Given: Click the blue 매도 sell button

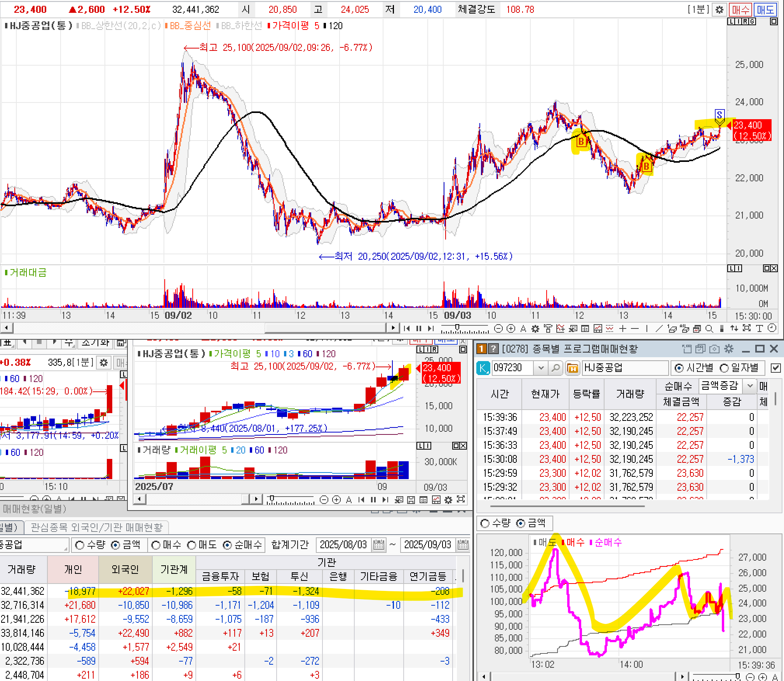Looking at the screenshot, I should (765, 10).
